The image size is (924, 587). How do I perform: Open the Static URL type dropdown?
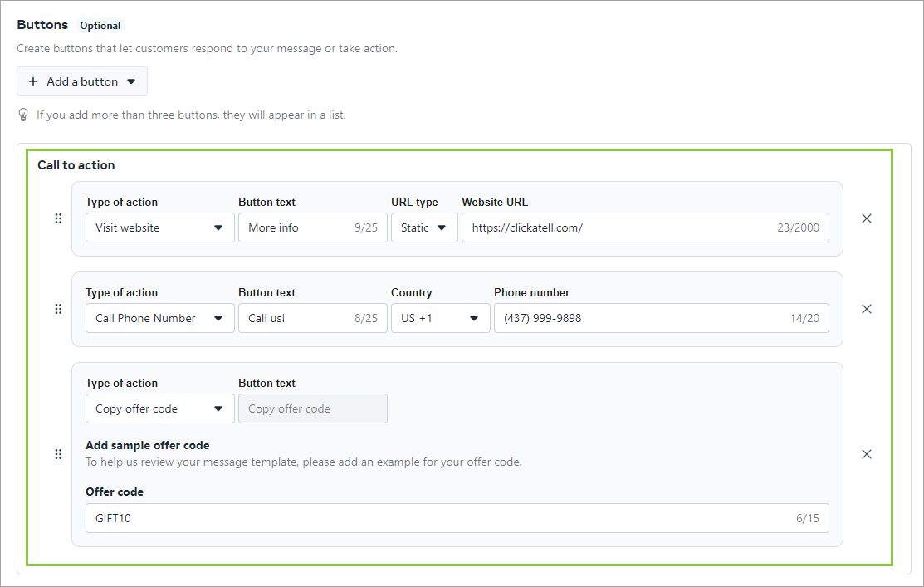point(424,226)
